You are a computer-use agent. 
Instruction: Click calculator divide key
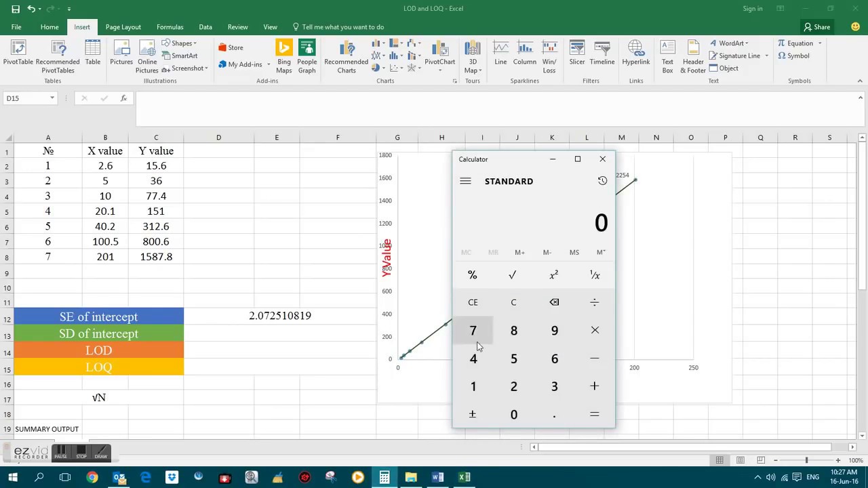click(x=595, y=302)
